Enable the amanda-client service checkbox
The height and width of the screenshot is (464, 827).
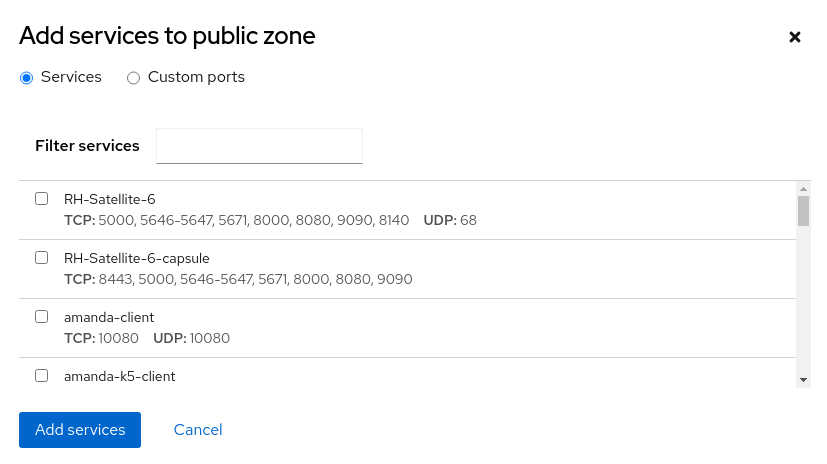42,317
